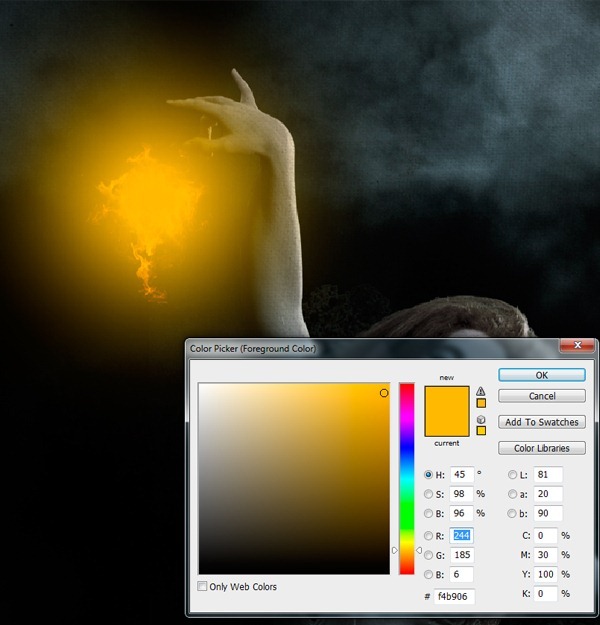The image size is (600, 625).
Task: Open Color Libraries
Action: pos(542,448)
